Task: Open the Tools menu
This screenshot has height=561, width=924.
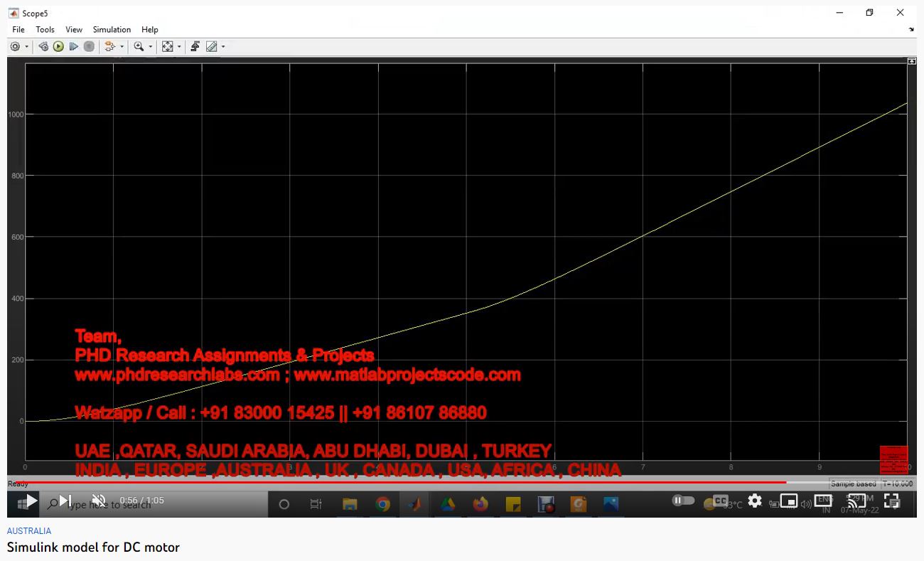Action: click(45, 29)
